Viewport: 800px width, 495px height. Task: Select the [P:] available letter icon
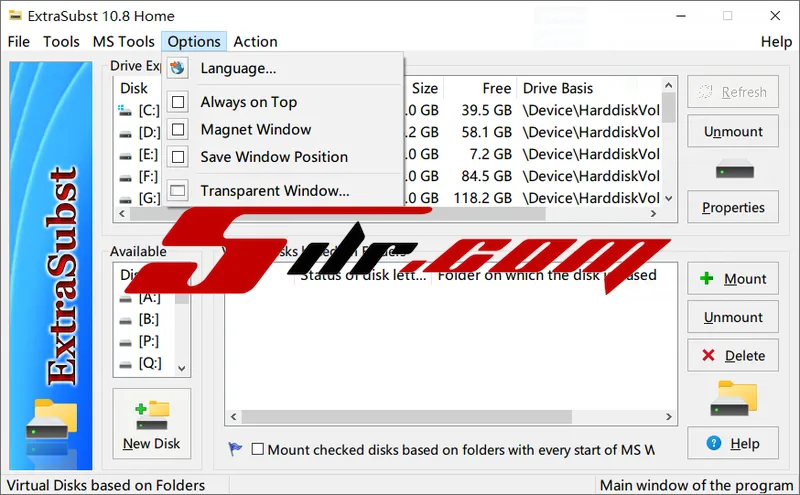[126, 342]
